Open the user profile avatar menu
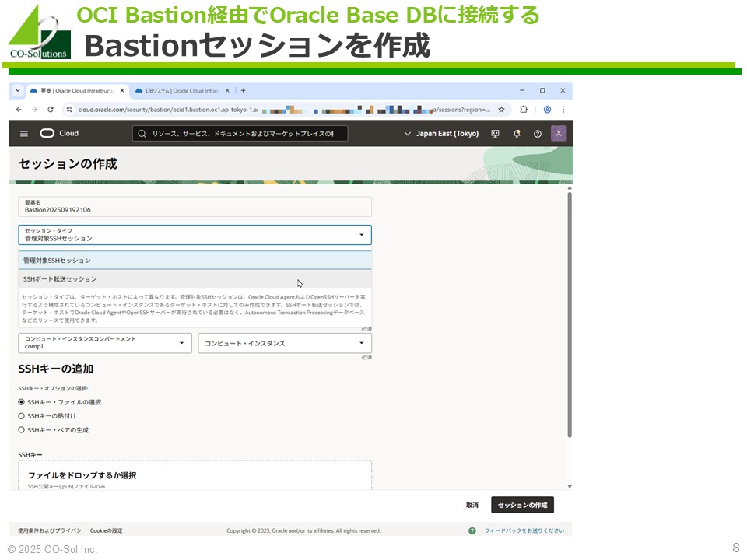Image resolution: width=747 pixels, height=560 pixels. point(559,133)
